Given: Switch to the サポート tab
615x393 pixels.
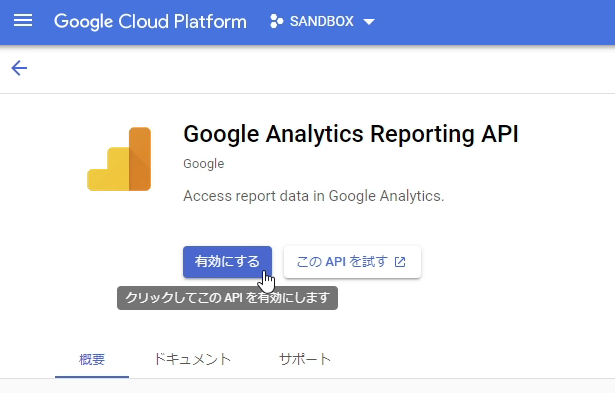Looking at the screenshot, I should pyautogui.click(x=305, y=359).
